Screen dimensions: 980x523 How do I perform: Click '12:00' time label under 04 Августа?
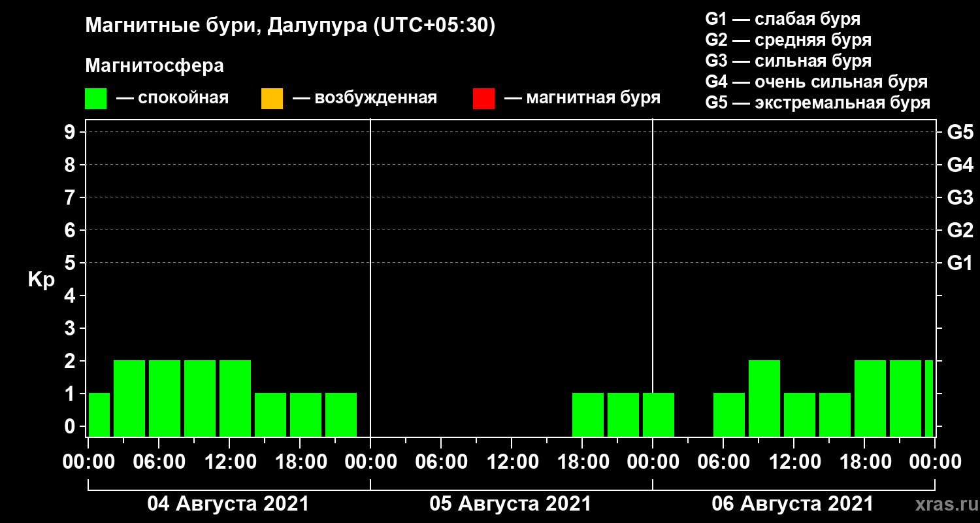(229, 462)
